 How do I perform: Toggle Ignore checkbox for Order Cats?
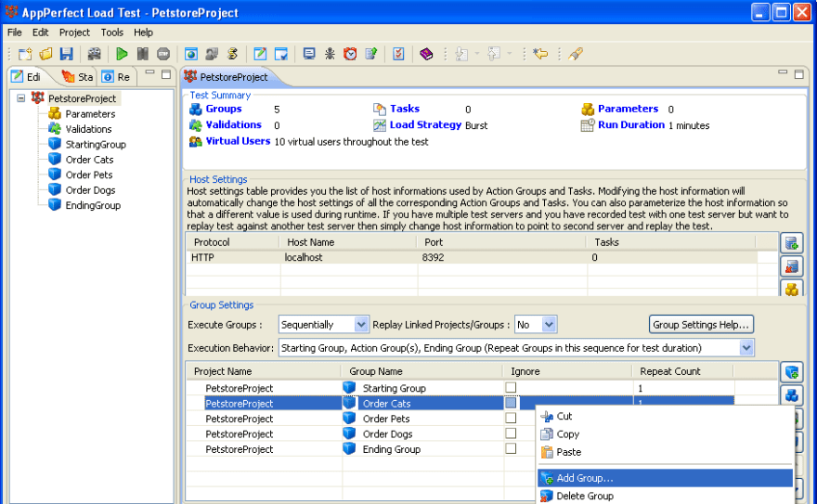pyautogui.click(x=511, y=403)
